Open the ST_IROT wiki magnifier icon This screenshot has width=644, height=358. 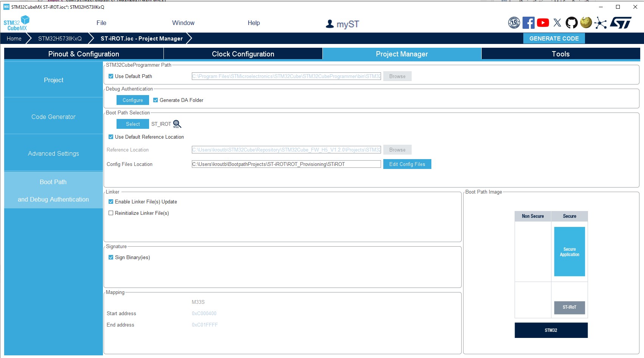177,124
